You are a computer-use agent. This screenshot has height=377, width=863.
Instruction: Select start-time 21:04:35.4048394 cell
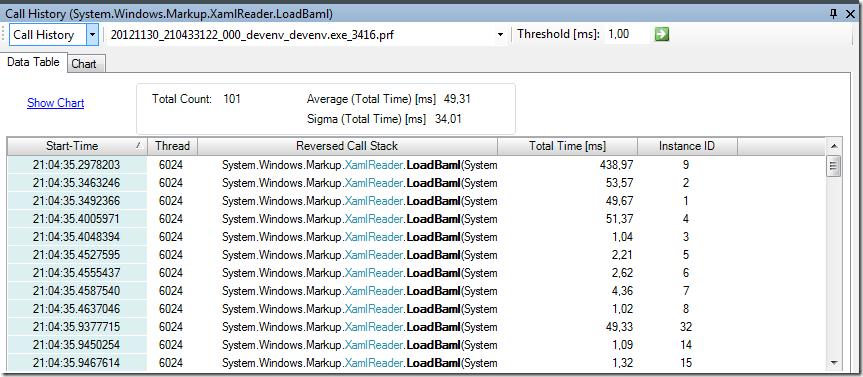[77, 237]
